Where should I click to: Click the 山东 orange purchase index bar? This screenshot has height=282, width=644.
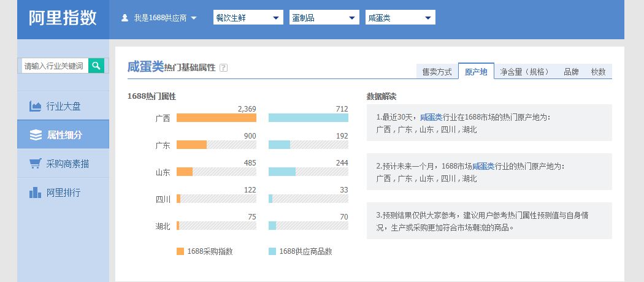(x=185, y=172)
